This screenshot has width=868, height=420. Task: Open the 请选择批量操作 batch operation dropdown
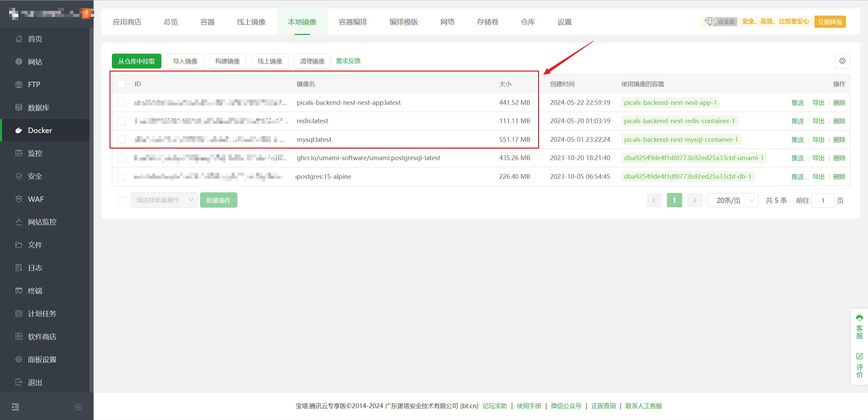164,200
